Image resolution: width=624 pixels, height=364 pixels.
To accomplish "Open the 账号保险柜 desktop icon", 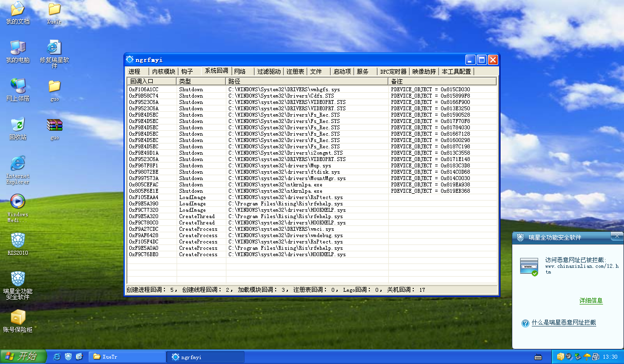I will click(x=18, y=321).
